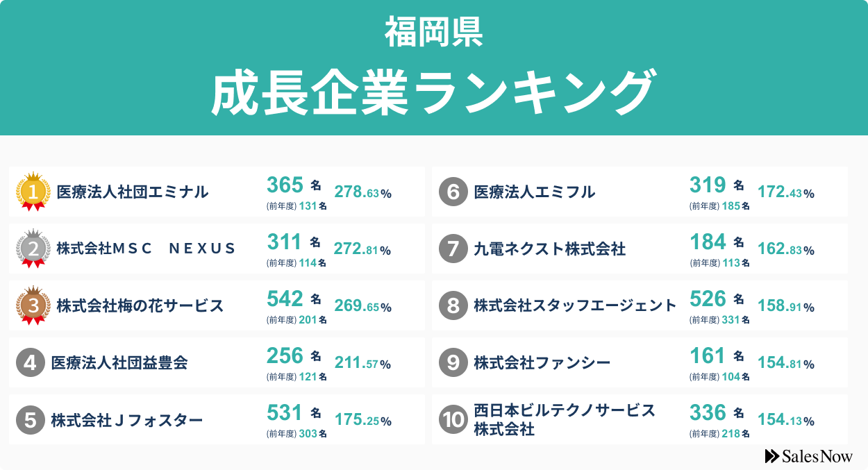868x470 pixels.
Task: Click the 278.63% growth rate figure
Action: click(363, 193)
